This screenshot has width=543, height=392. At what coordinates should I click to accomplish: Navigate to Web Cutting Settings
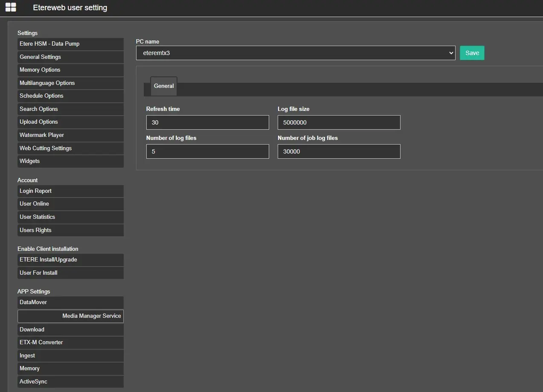click(70, 148)
